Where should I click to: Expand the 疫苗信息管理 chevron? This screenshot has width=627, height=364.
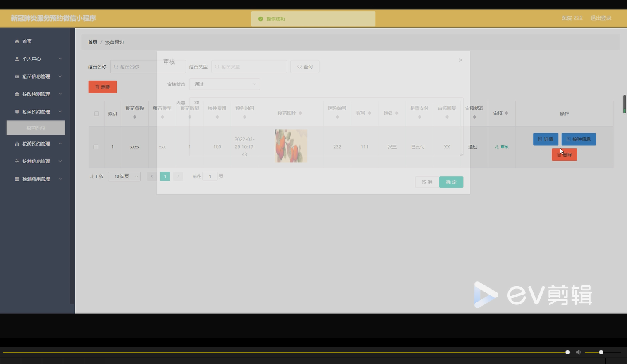(60, 77)
